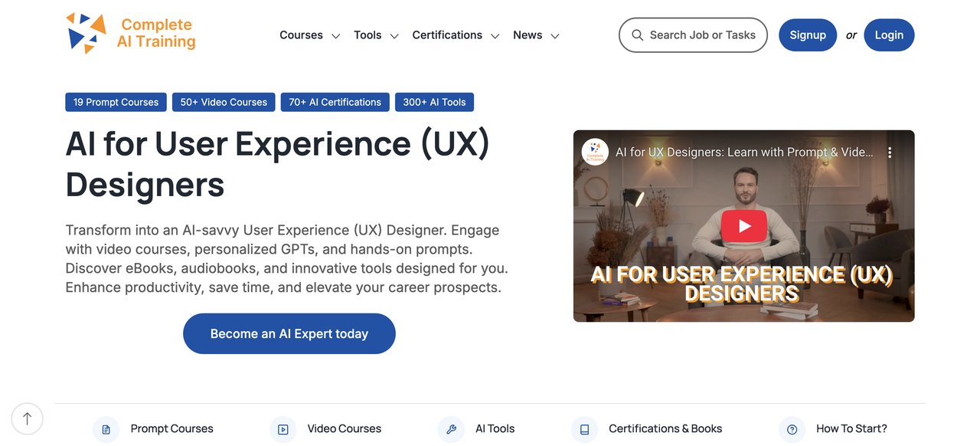
Task: Go to the Certifications & Books section
Action: pos(665,428)
